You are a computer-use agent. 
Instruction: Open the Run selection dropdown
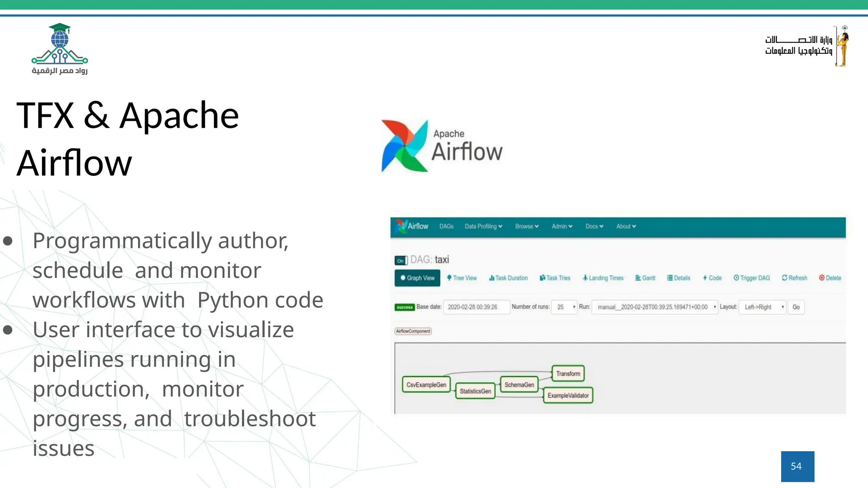click(655, 307)
